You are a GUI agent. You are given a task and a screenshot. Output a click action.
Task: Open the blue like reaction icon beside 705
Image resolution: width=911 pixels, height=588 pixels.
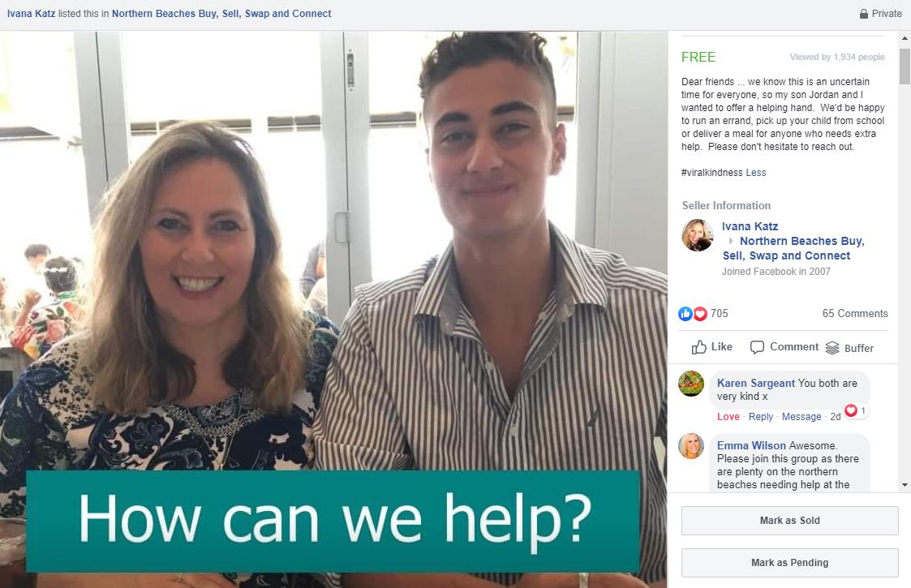coord(685,314)
